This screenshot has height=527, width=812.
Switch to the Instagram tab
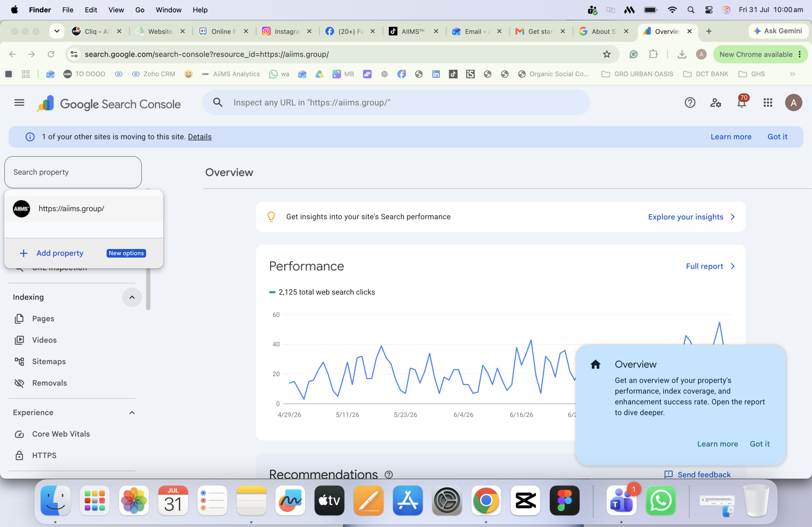[287, 31]
